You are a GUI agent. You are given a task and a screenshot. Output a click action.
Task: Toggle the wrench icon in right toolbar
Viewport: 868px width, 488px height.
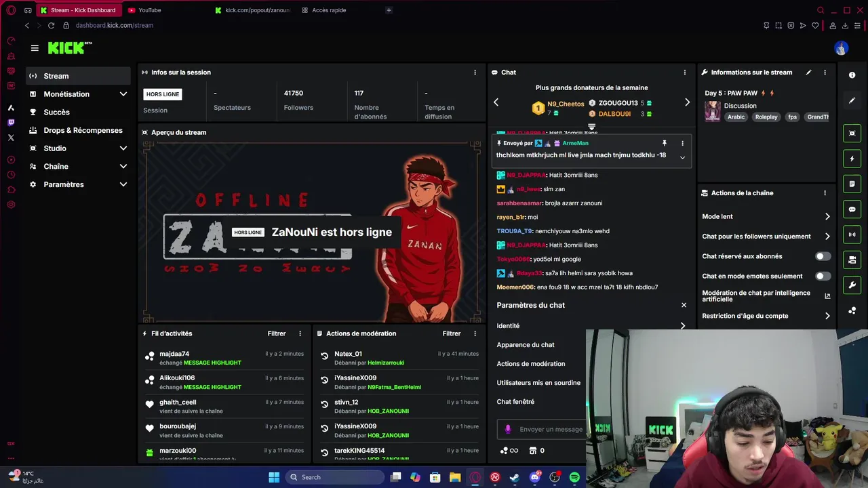point(852,285)
